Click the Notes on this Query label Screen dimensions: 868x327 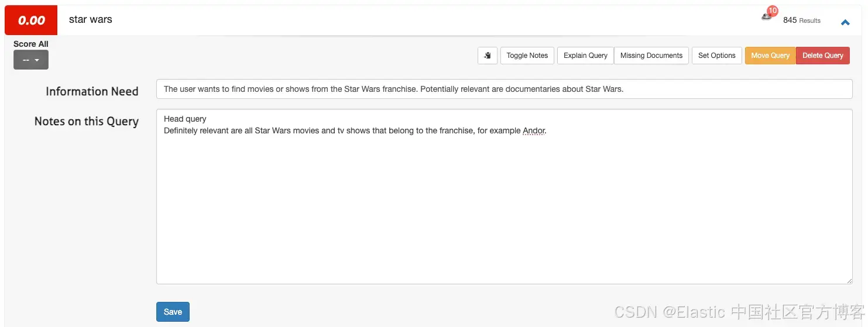[87, 121]
